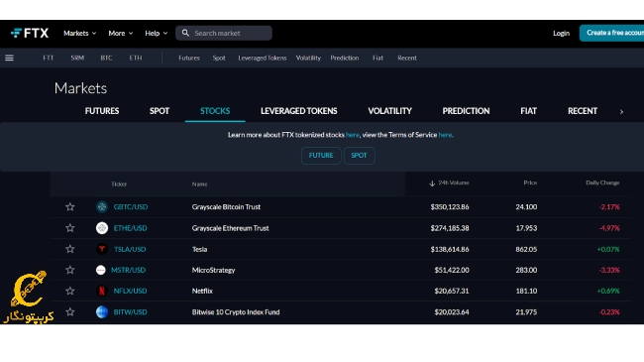Favorite the GBTC/USD row star

point(70,207)
